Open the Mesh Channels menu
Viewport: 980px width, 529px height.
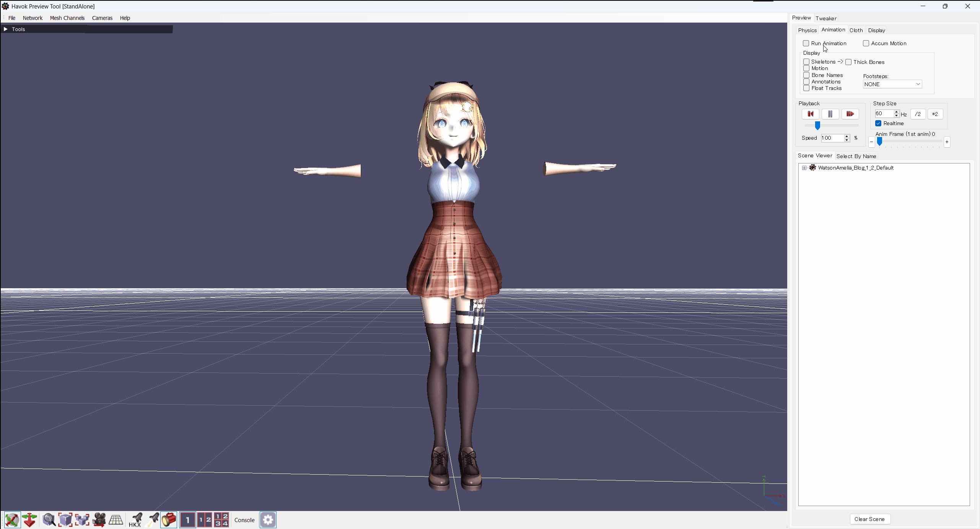click(x=67, y=18)
